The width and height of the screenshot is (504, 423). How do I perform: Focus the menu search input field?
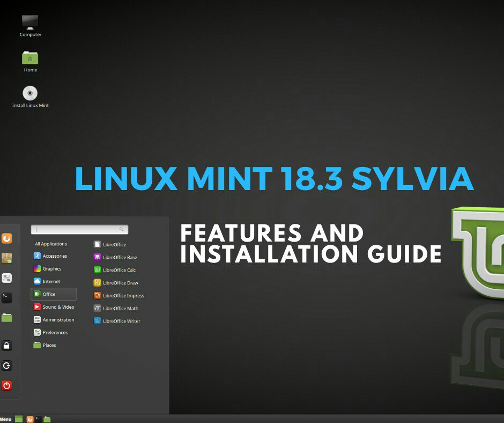point(79,230)
